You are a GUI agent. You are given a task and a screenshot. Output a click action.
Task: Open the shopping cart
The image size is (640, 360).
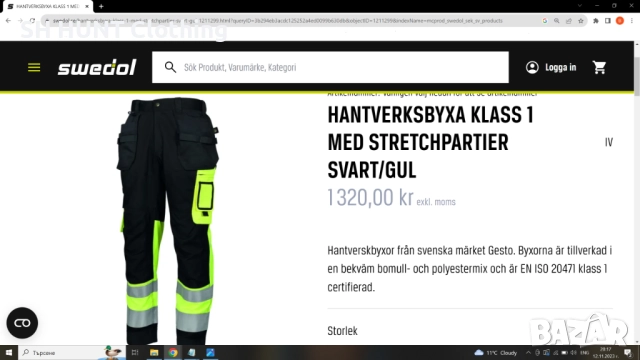[599, 67]
